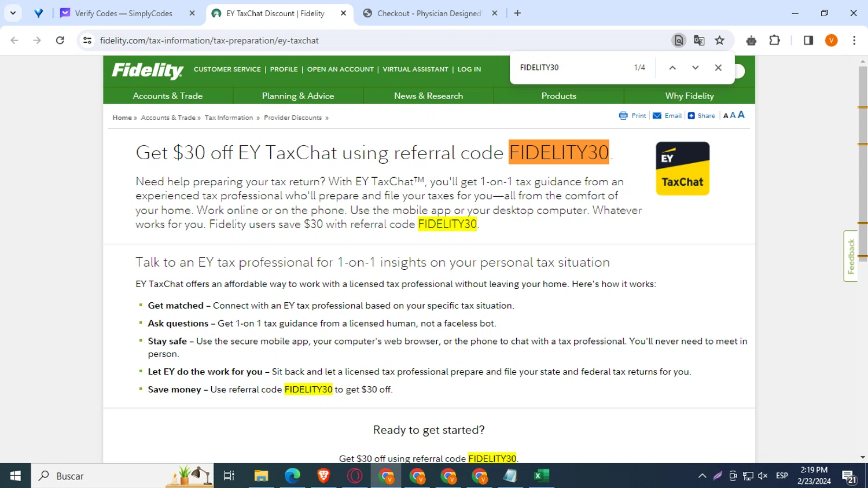Open the Feedback side tab
Screen dimensions: 868x488
851,256
